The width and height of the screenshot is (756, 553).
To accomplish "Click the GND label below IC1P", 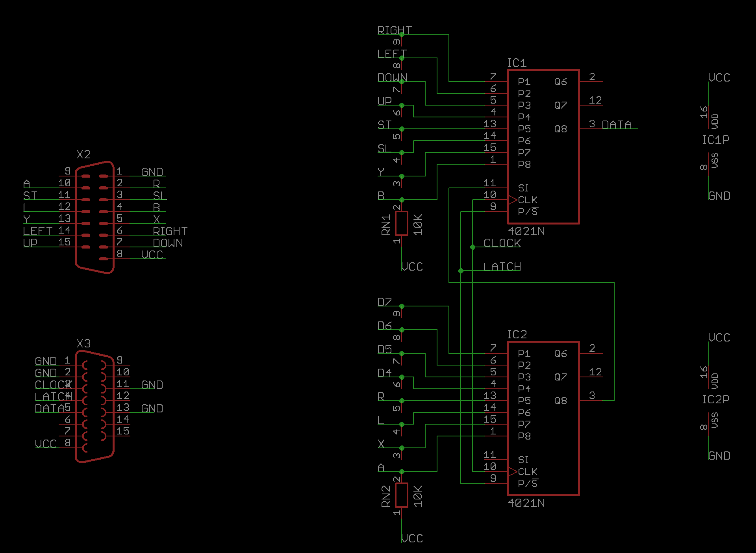I will coord(719,196).
